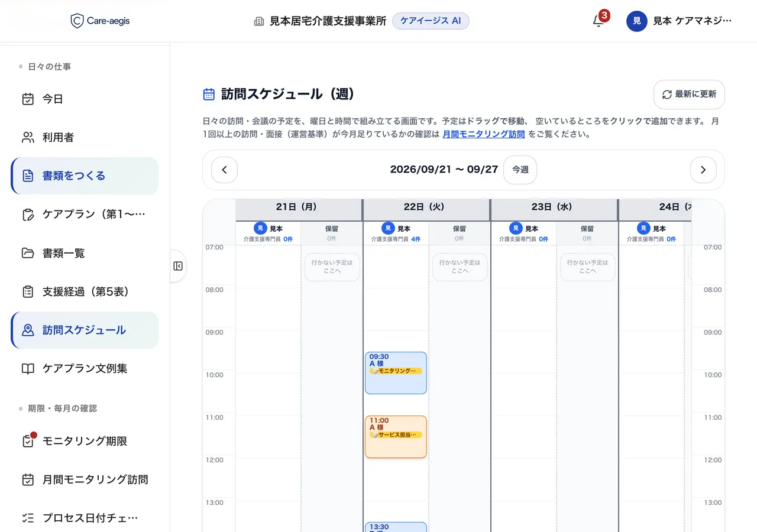Viewport: 757px width, 532px height.
Task: Click the 行かない予定はここへ box under 21日
Action: click(x=332, y=267)
